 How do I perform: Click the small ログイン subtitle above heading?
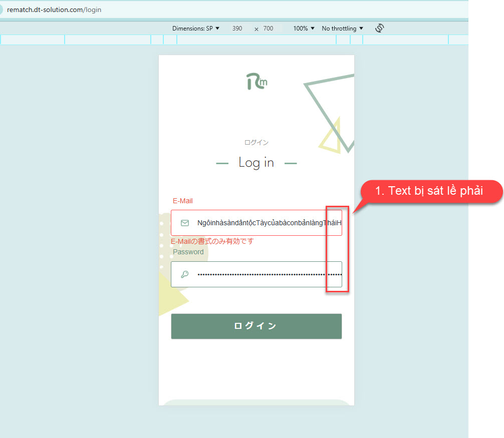[x=256, y=143]
